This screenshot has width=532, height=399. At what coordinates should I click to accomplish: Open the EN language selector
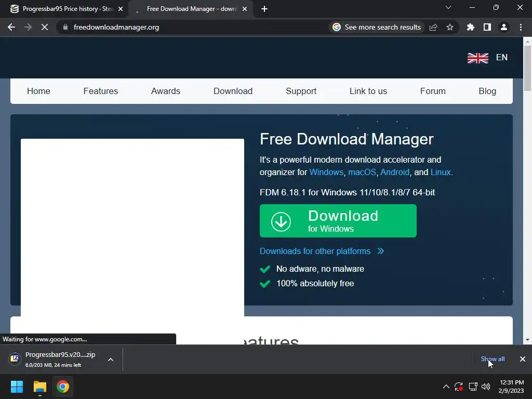502,57
